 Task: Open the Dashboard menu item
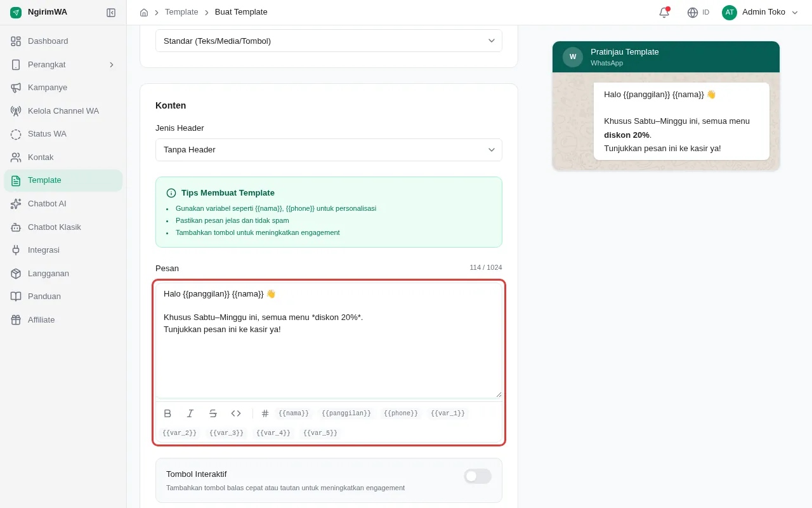63,41
